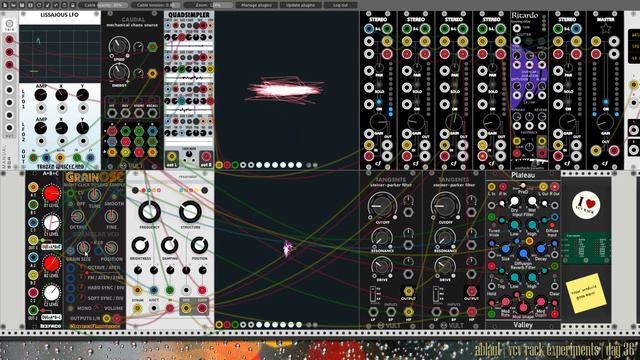Toggle the lock modules padlock icon
The width and height of the screenshot is (640, 360).
pos(73,5)
